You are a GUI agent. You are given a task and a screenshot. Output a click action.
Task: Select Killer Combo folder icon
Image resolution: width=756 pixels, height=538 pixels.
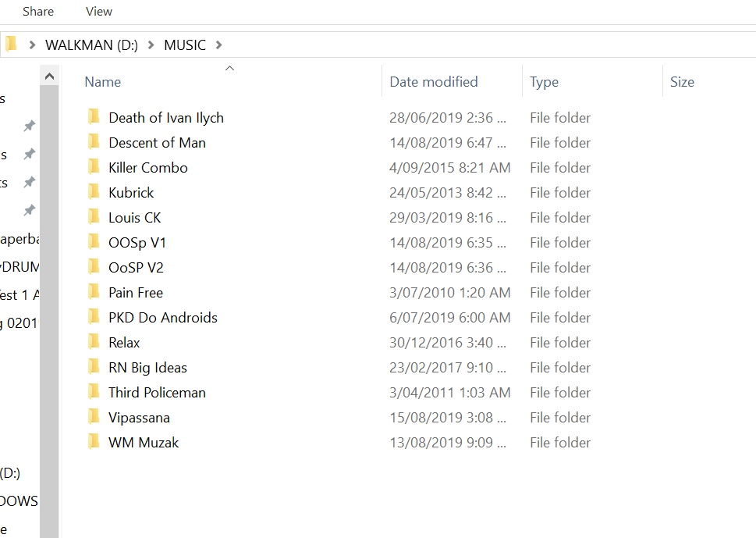[x=94, y=167]
